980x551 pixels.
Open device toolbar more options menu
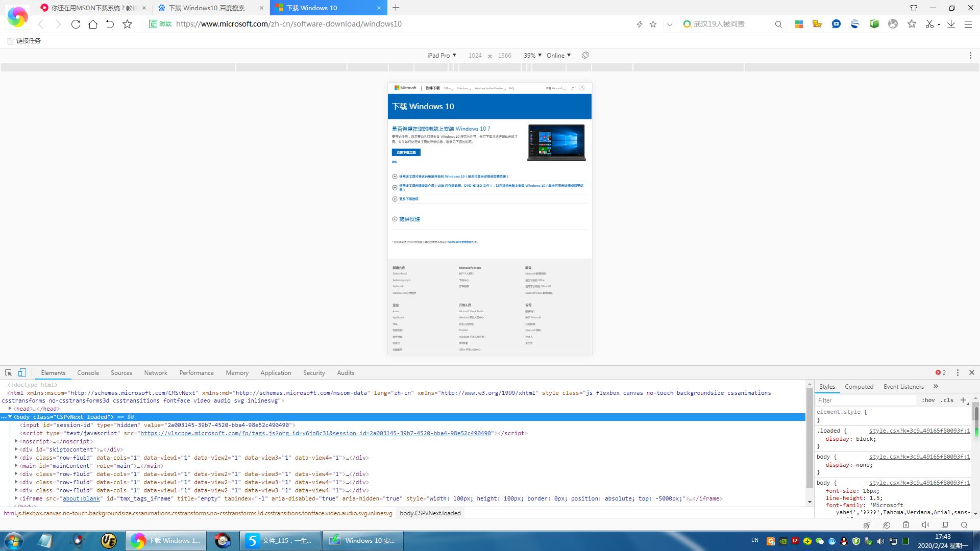(x=970, y=55)
